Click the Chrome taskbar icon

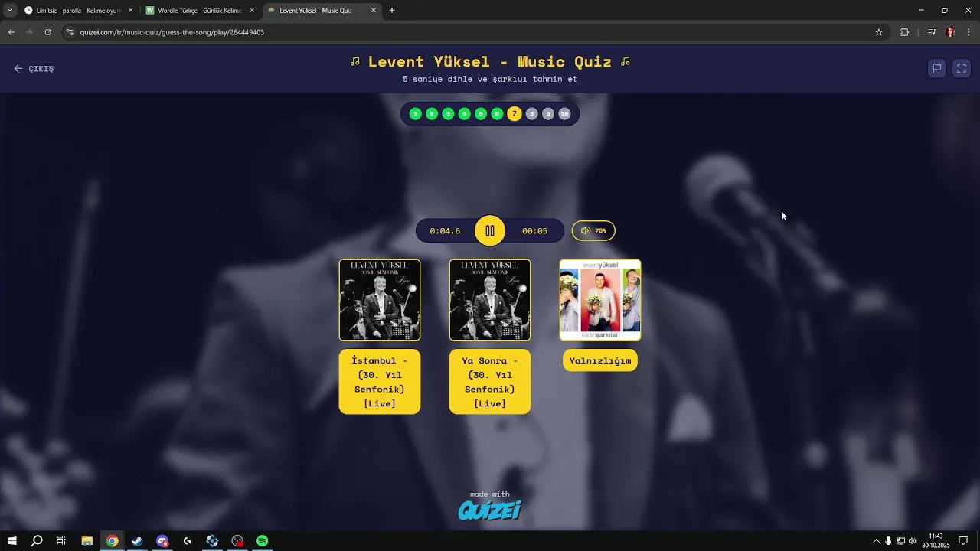(112, 541)
